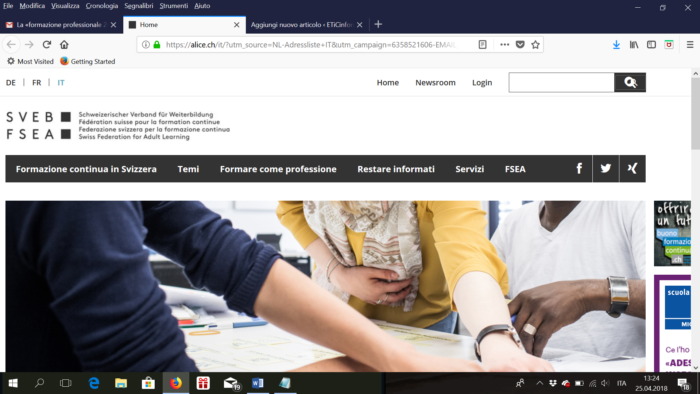Bookmark this page with the star icon

535,45
